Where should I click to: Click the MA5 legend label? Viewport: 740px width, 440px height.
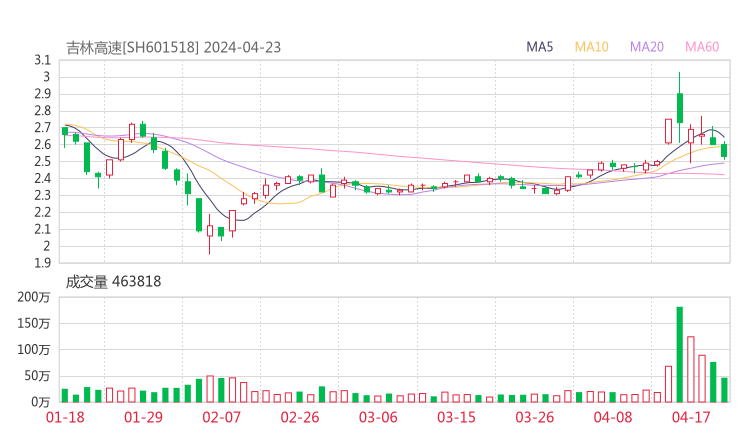coord(539,47)
